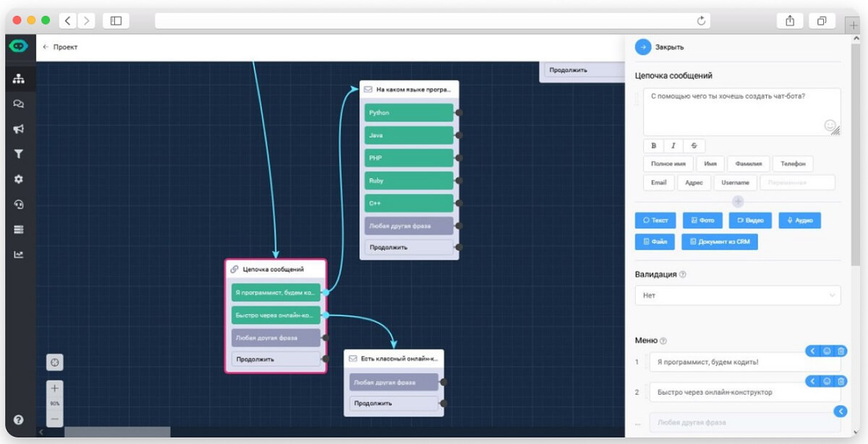
Task: Expand the arrow on menu item 2
Action: pyautogui.click(x=812, y=381)
